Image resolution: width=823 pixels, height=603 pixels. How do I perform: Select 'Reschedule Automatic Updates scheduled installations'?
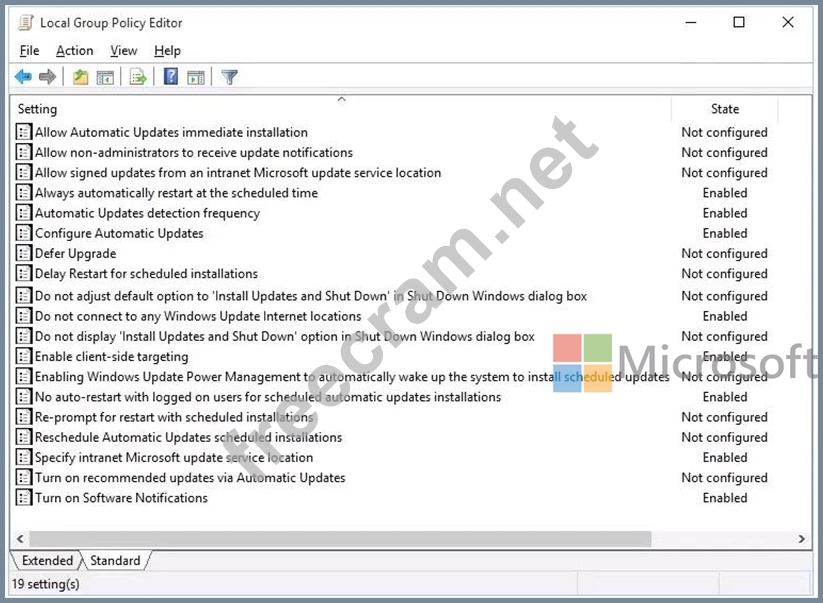[188, 437]
